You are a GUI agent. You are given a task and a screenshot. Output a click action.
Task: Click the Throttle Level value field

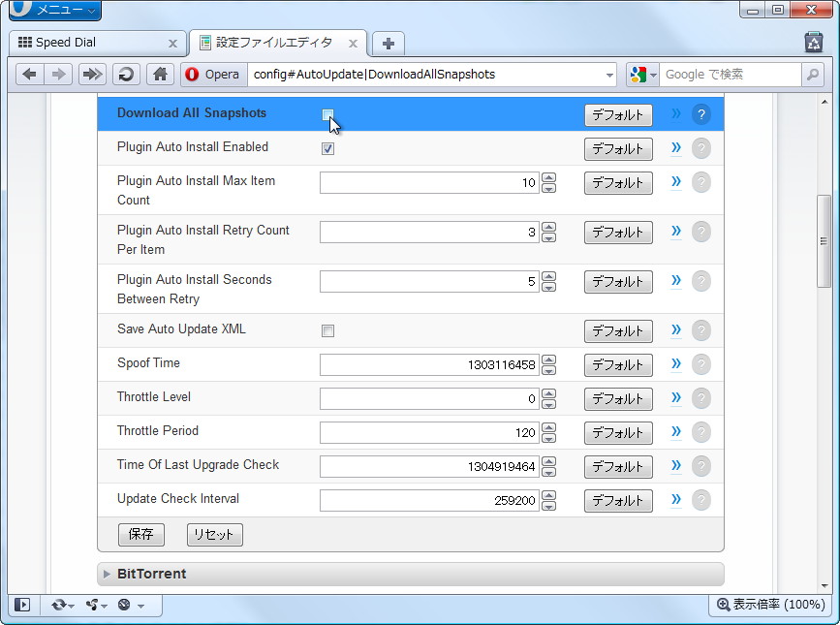pos(429,398)
